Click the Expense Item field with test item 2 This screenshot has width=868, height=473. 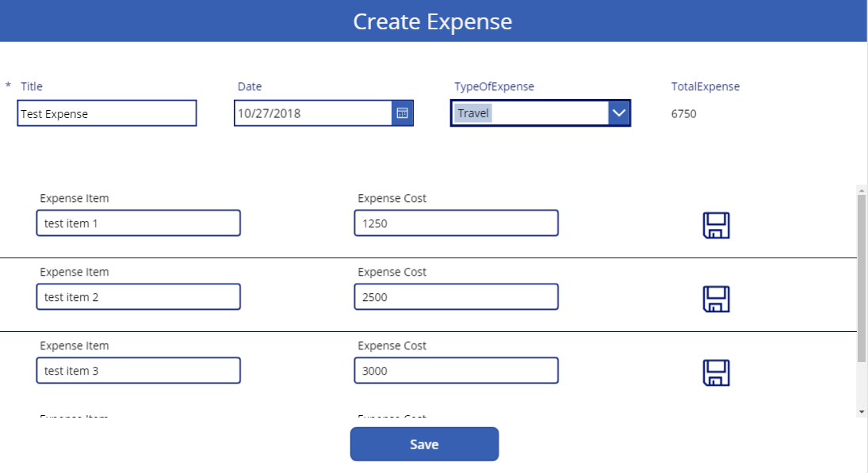click(x=139, y=297)
